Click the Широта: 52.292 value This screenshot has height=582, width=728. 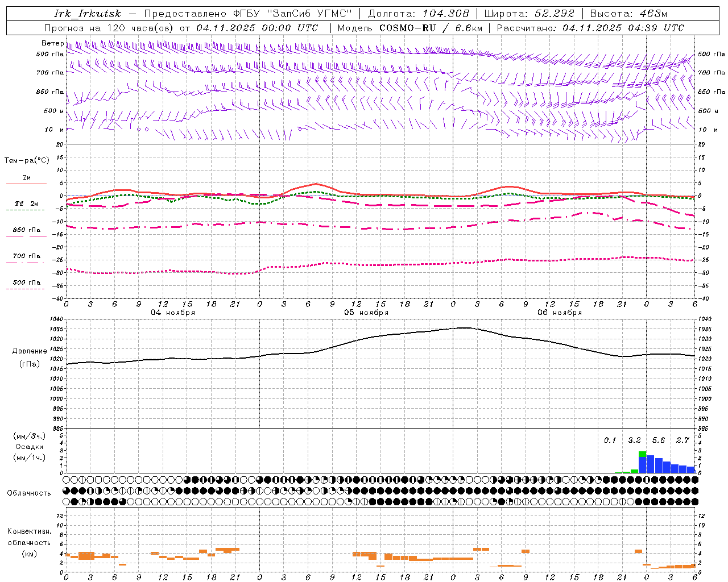(x=530, y=14)
